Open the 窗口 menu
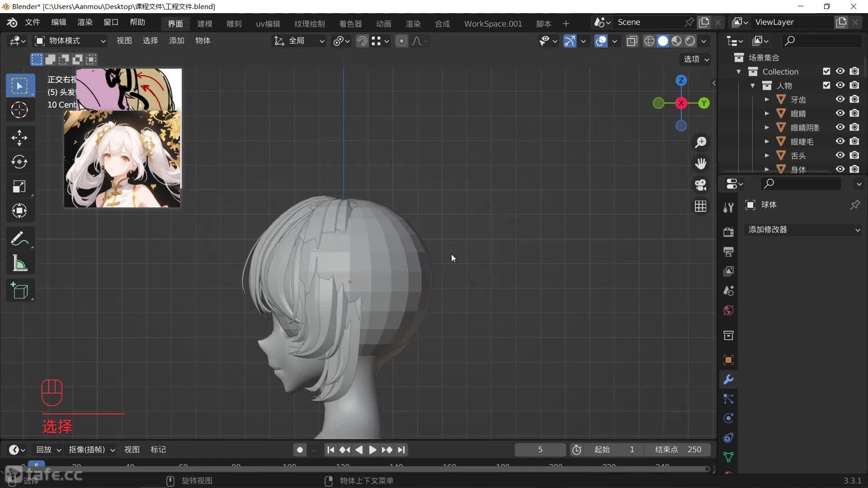Screen dimensions: 868x488 click(111, 23)
